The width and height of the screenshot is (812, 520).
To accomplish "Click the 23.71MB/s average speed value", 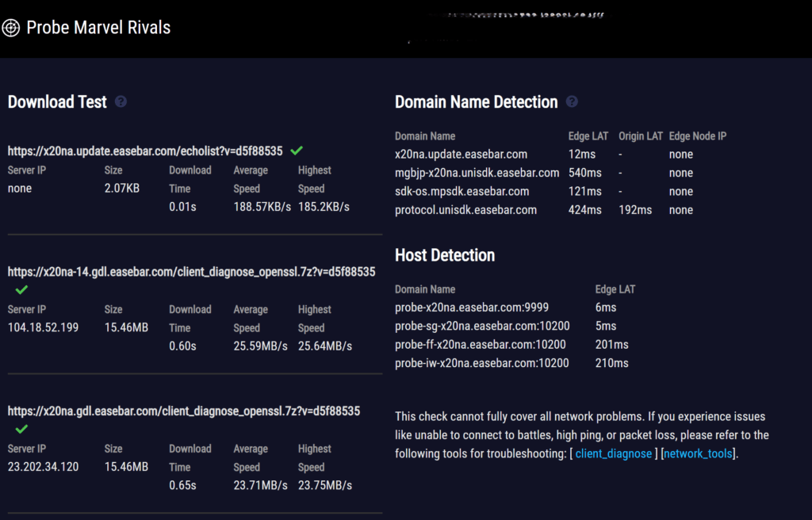I will [x=260, y=486].
